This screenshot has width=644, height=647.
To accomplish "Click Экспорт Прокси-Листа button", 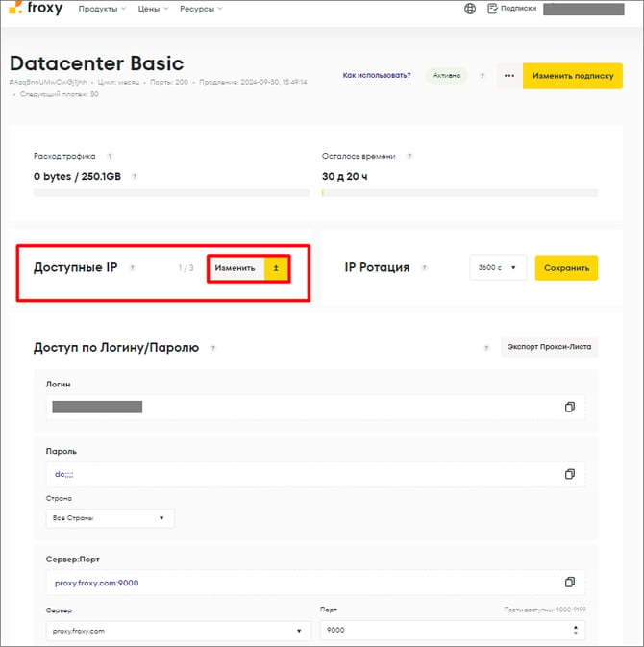I will [x=549, y=347].
